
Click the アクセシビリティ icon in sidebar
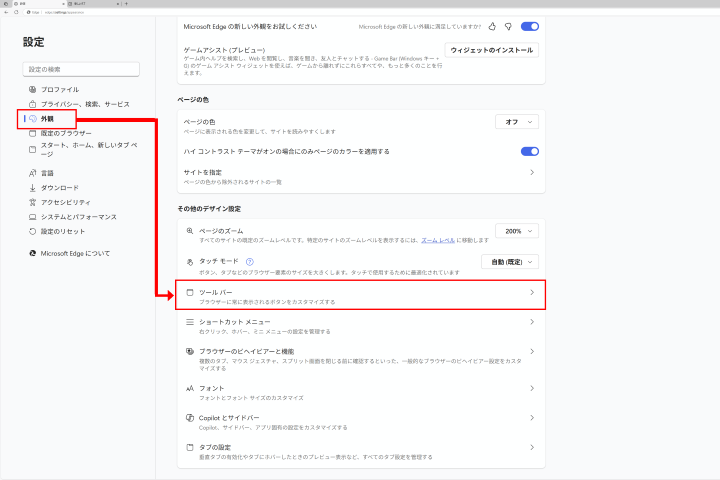click(33, 202)
